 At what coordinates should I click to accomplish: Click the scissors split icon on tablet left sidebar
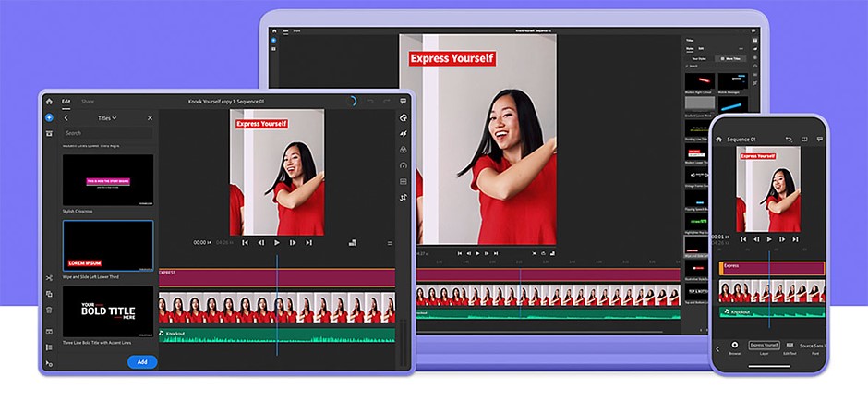49,277
